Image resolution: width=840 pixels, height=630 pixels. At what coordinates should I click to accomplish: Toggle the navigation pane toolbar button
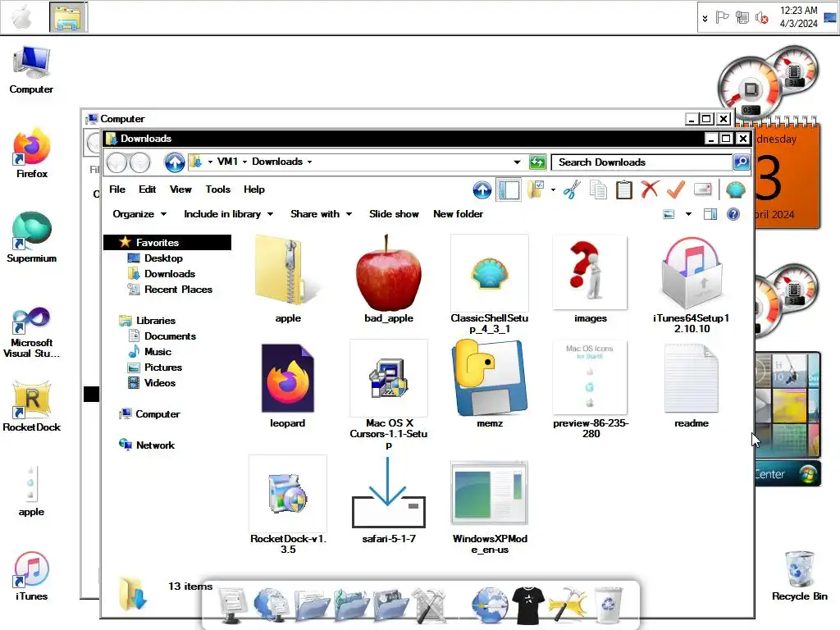[509, 189]
